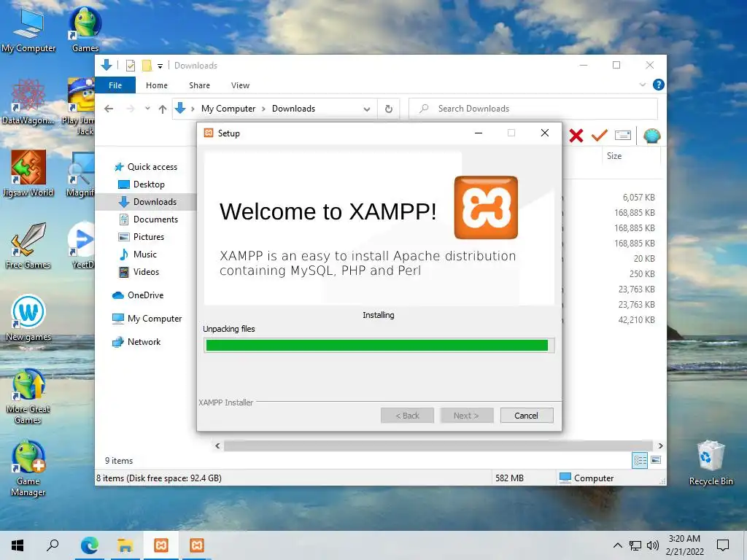Click new folder icon in quick access toolbar
This screenshot has width=747, height=560.
(x=147, y=65)
